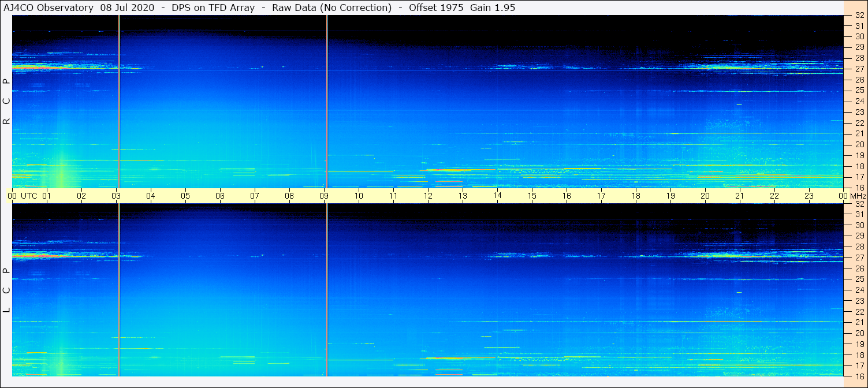Image resolution: width=868 pixels, height=388 pixels.
Task: Click the 22 hour tick on time axis
Action: pyautogui.click(x=774, y=196)
